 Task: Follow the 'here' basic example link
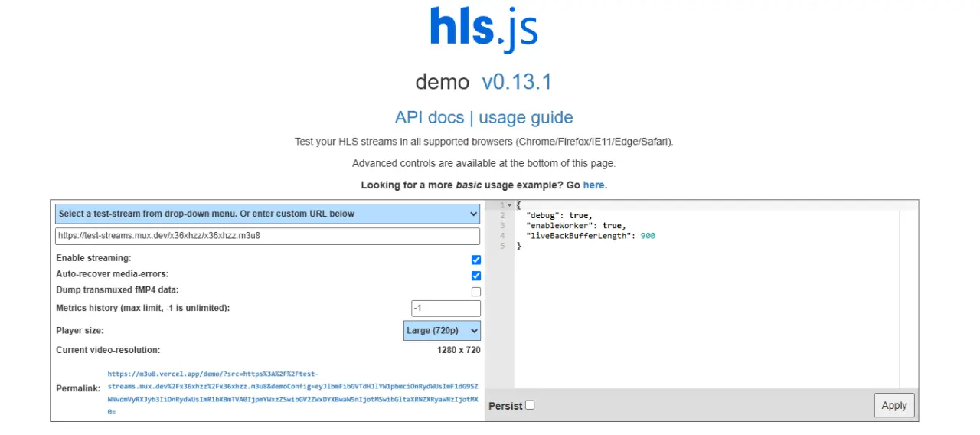(593, 185)
